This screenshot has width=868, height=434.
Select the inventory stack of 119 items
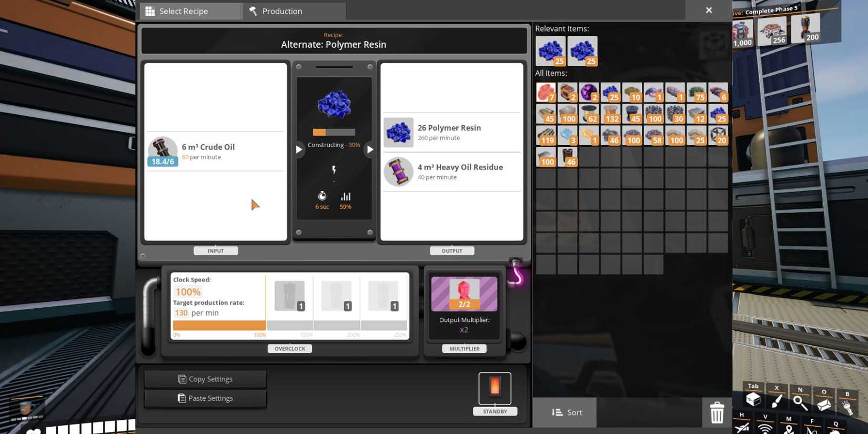546,135
